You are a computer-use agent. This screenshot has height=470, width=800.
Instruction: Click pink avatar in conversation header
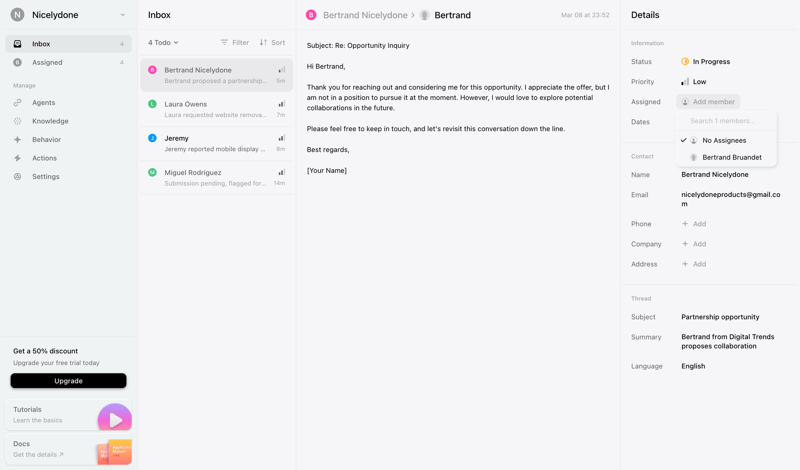(x=311, y=15)
